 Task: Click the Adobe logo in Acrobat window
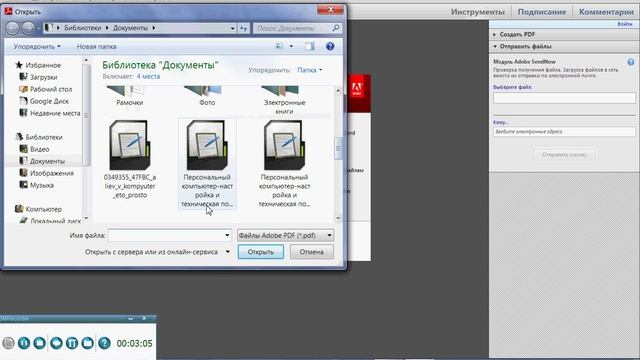click(357, 89)
